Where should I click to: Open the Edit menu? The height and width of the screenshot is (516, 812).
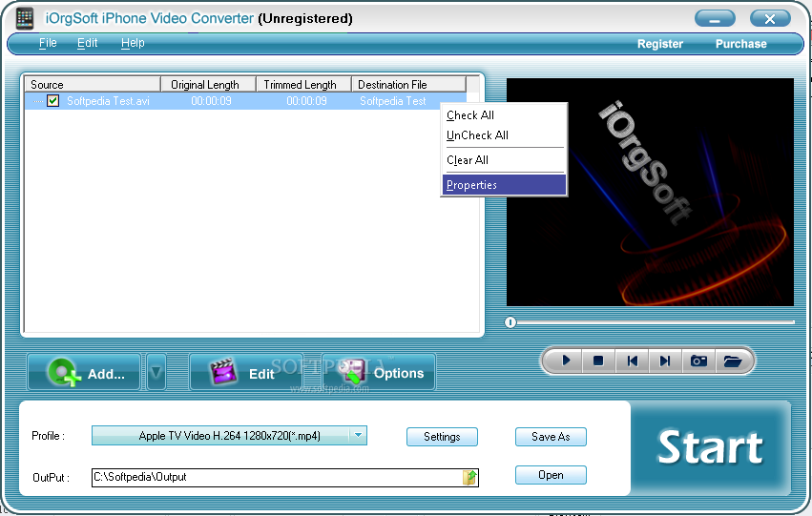[x=87, y=43]
